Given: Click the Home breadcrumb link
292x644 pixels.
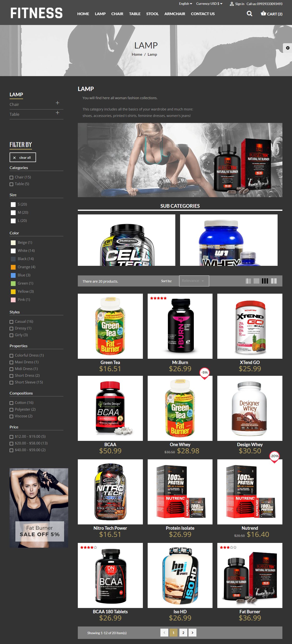Looking at the screenshot, I should (137, 55).
